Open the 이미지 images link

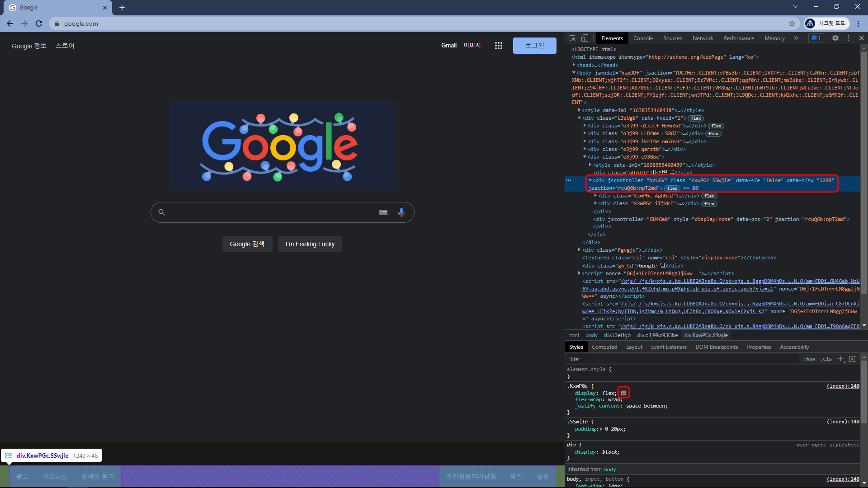(472, 45)
